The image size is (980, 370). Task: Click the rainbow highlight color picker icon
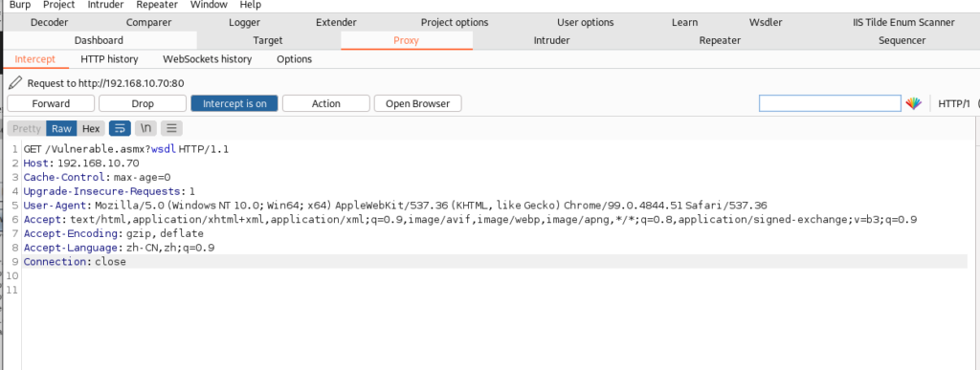click(914, 103)
